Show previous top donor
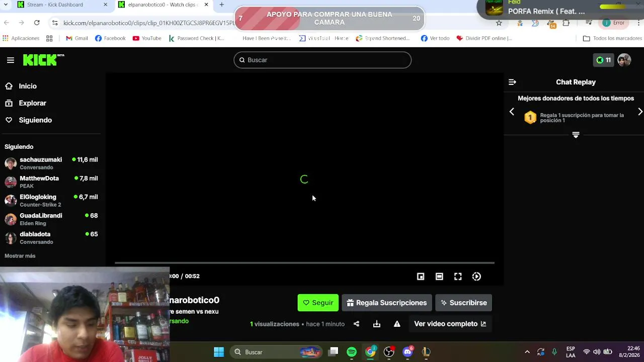The image size is (644, 362). pyautogui.click(x=512, y=112)
